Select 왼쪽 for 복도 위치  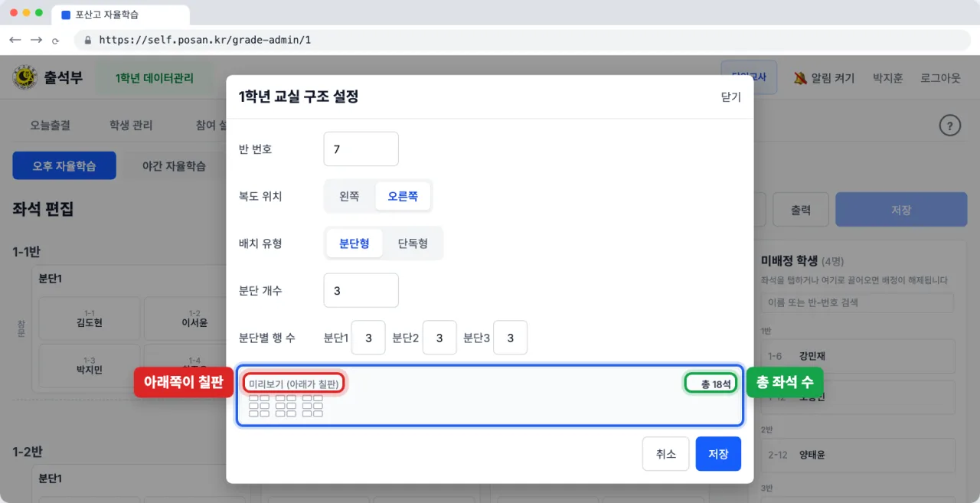[349, 196]
